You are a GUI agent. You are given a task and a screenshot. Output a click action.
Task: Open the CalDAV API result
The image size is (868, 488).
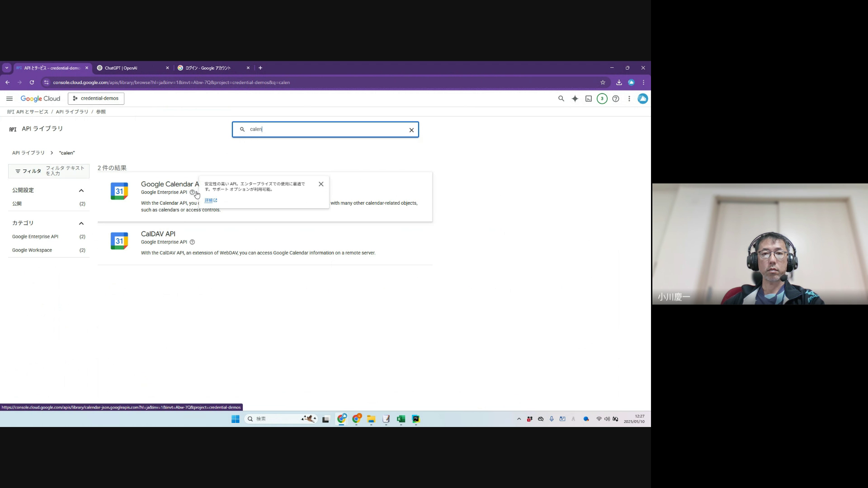(158, 234)
